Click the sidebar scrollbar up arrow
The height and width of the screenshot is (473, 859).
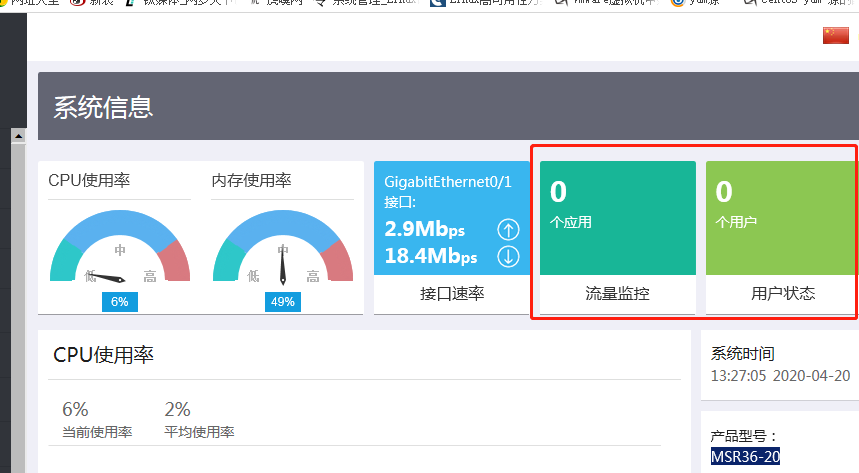(x=19, y=135)
